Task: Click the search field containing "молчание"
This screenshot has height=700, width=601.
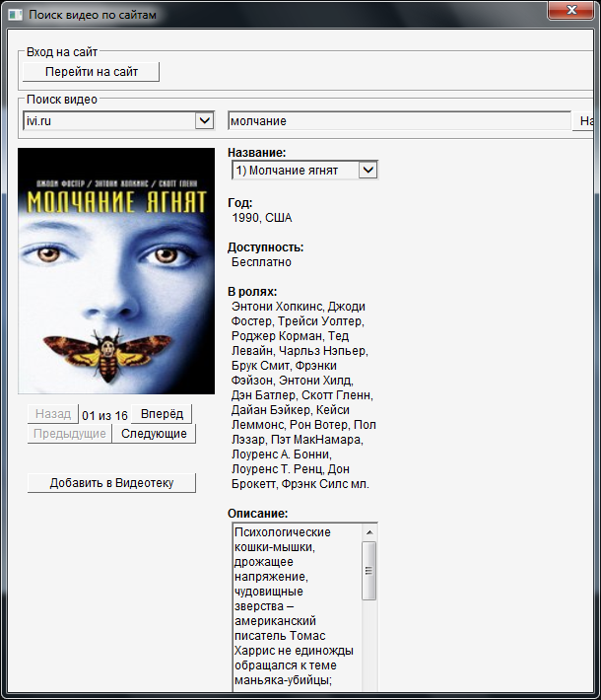Action: [398, 120]
